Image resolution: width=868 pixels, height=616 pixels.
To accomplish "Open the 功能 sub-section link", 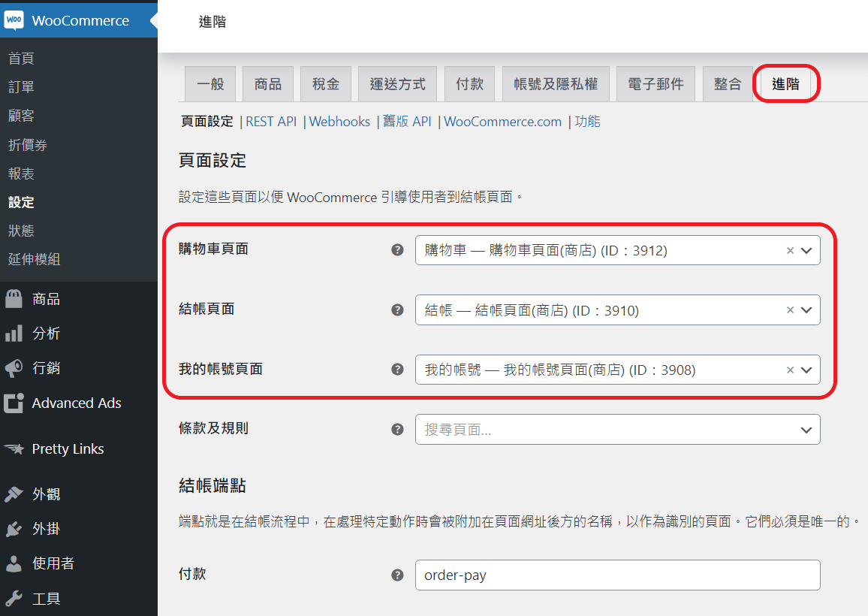I will (587, 121).
